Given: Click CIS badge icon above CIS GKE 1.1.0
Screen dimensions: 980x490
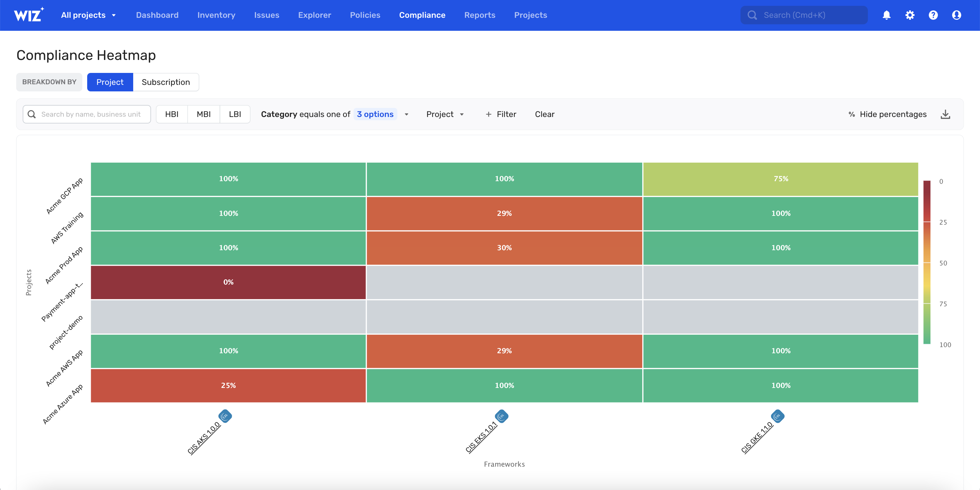Looking at the screenshot, I should click(777, 416).
